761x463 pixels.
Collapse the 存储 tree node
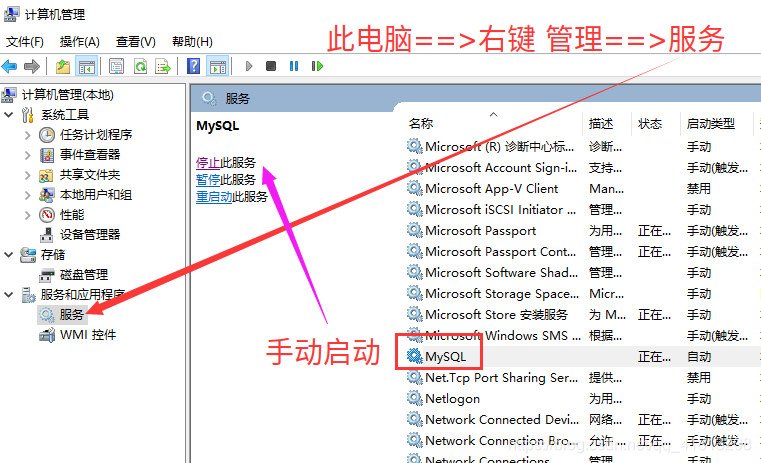coord(9,255)
